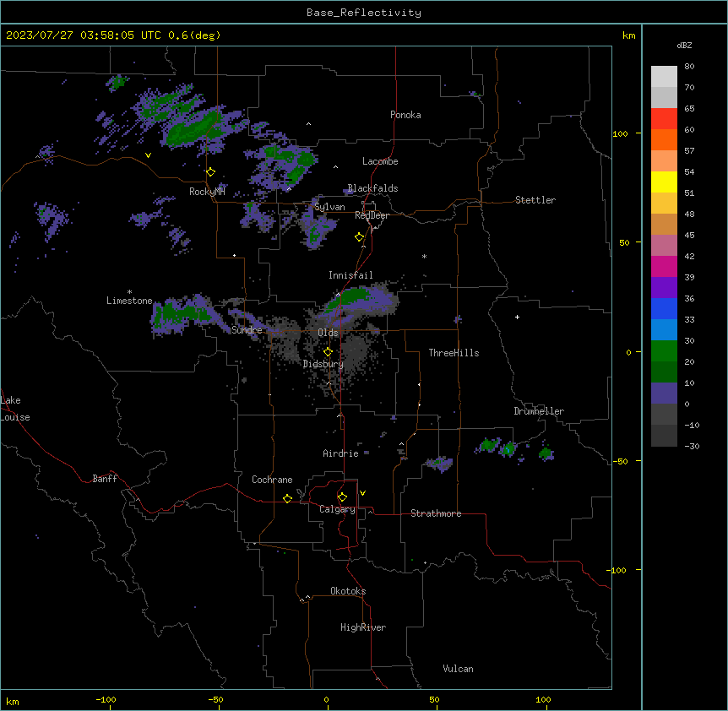Select the dark blue 33–36 dBZ swatch
The image size is (728, 711).
pos(664,308)
